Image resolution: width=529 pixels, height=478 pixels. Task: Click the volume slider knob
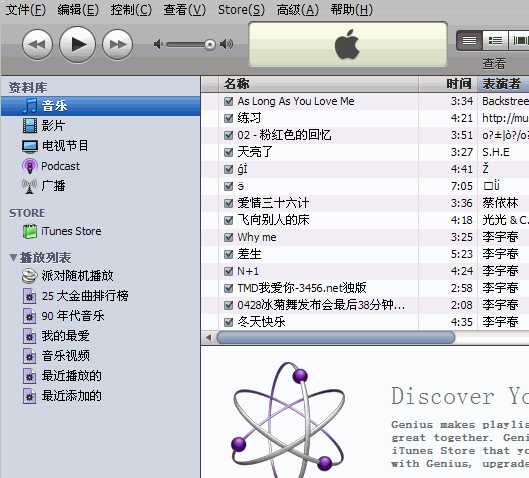tap(210, 45)
